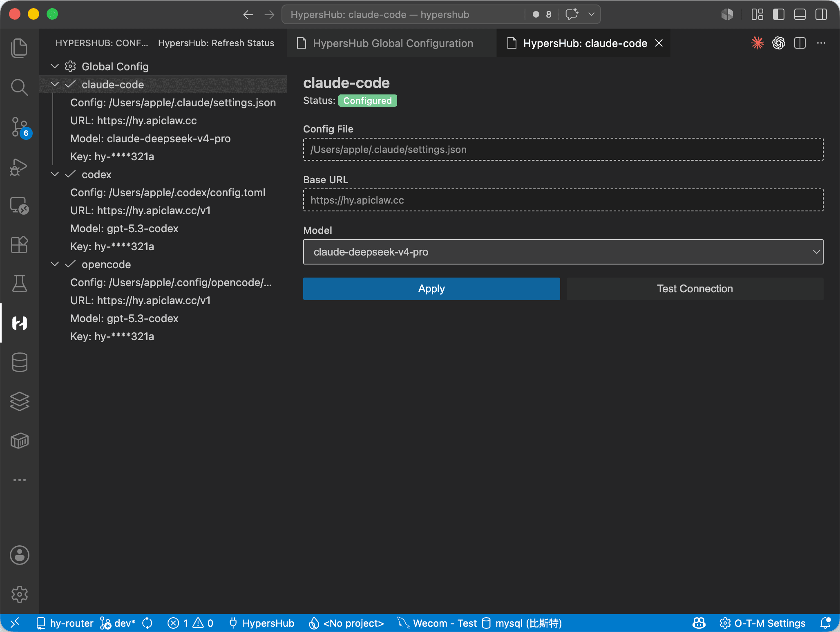Select the Config: /Users/apple/.claude/settings.json row
The image size is (840, 632).
[163, 102]
